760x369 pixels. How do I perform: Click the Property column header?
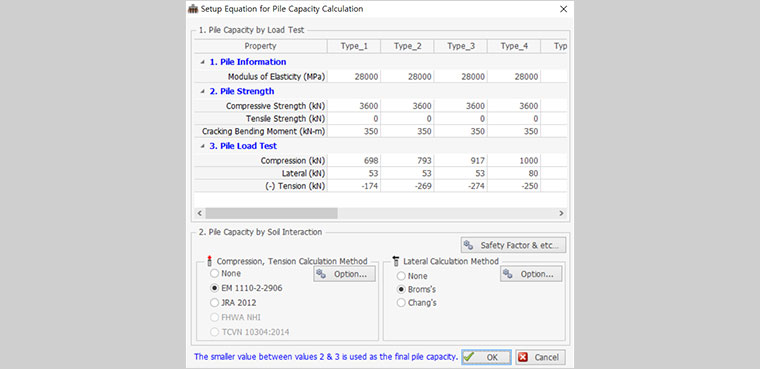pyautogui.click(x=261, y=47)
